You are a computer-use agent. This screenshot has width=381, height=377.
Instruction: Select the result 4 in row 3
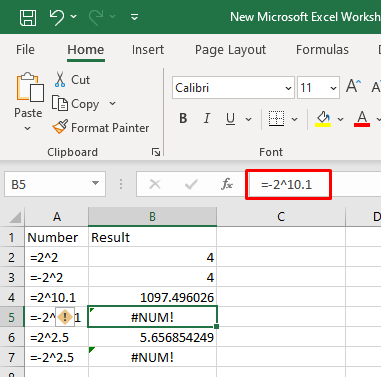point(152,277)
